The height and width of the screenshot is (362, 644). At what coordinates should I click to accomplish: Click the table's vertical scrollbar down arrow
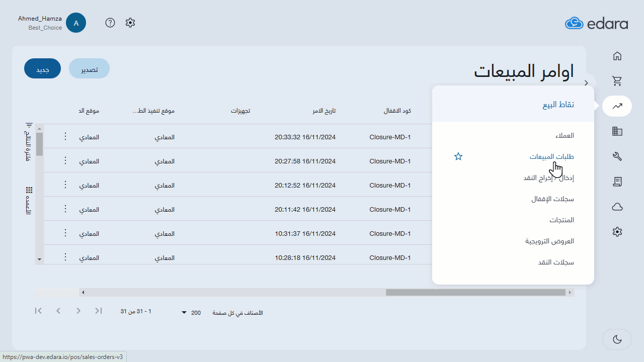point(39,259)
